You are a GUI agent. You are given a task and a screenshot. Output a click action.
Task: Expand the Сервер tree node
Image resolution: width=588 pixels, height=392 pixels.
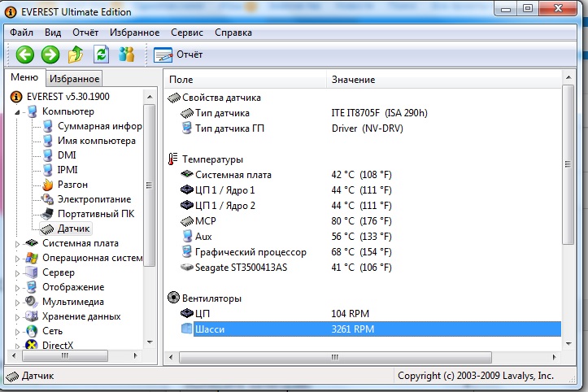pos(17,273)
